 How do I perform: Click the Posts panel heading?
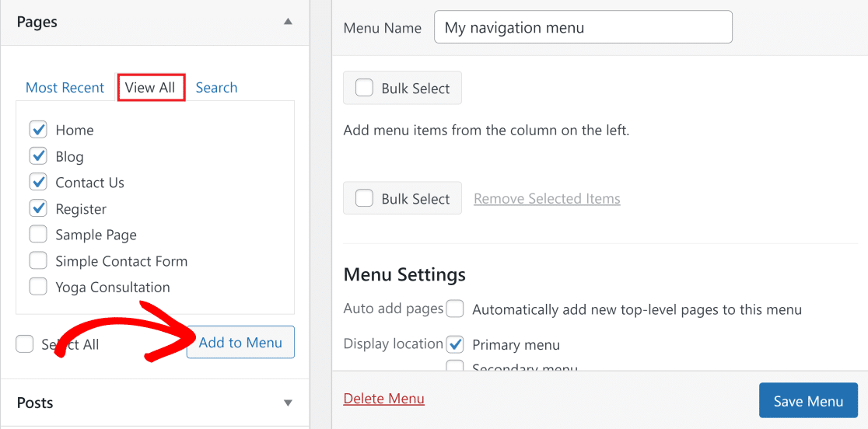click(x=35, y=403)
